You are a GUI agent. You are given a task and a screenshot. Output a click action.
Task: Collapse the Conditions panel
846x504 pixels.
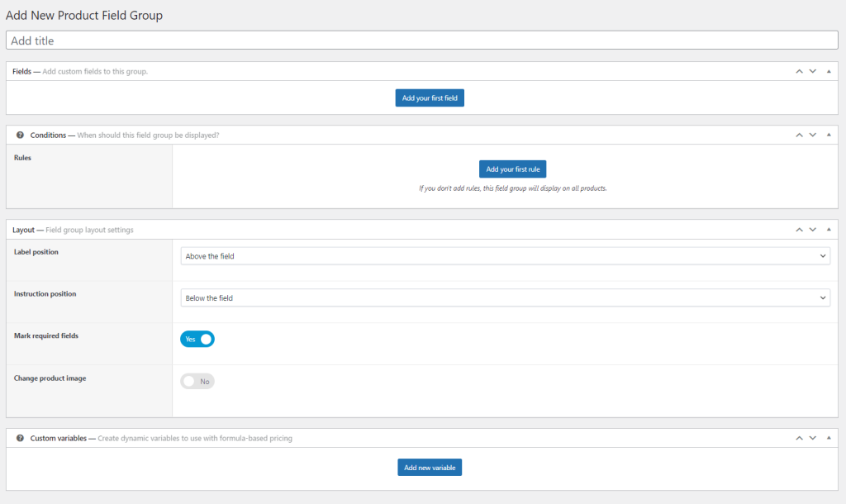click(x=829, y=135)
